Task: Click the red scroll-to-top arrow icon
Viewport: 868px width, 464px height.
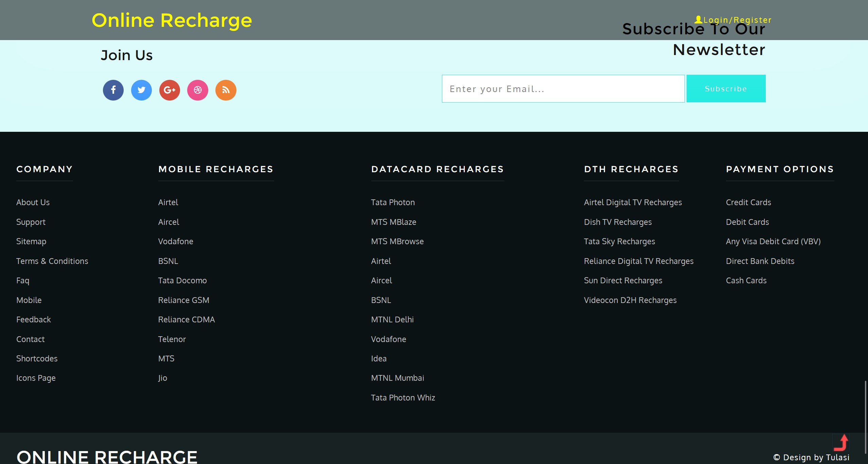Action: [x=841, y=442]
